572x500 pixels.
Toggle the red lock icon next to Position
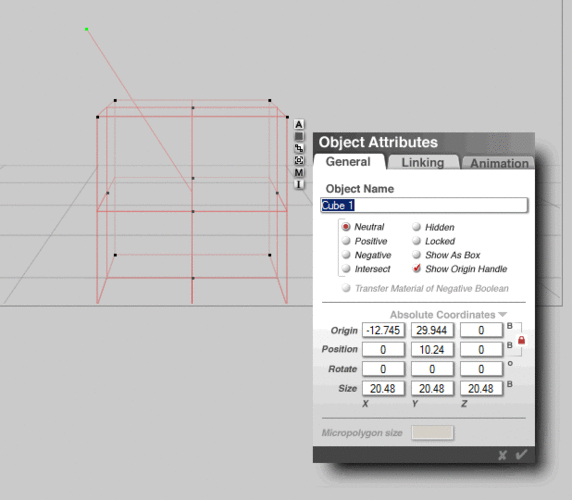521,340
